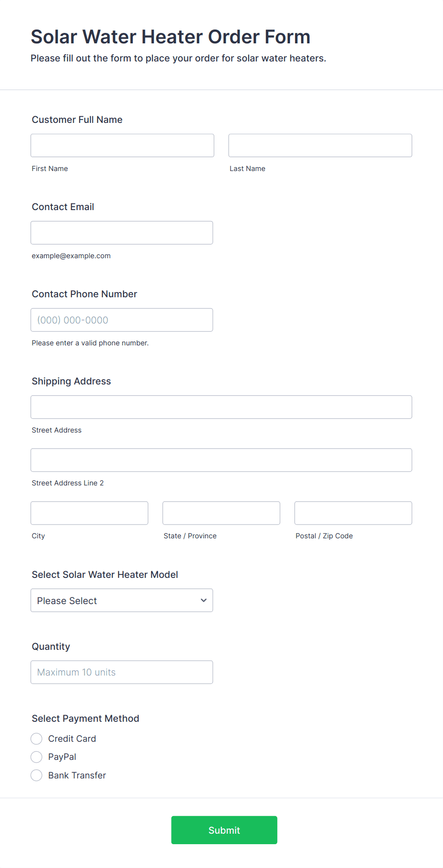Screen dimensions: 443x868
Task: Click the Please Select text
Action: [x=67, y=601]
